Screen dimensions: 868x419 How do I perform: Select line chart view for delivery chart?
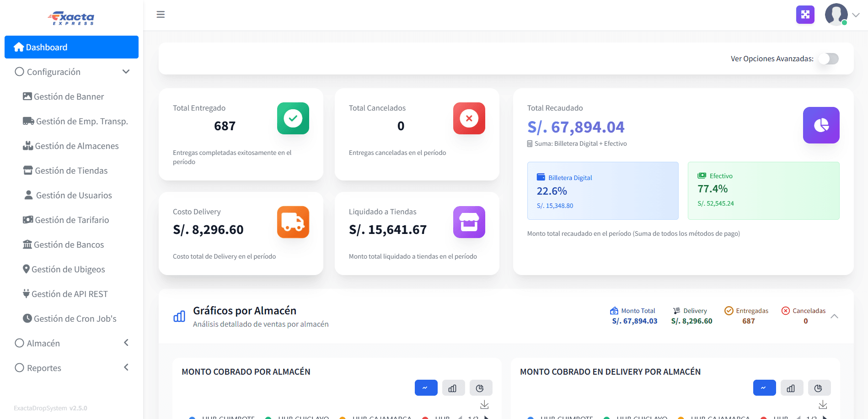(x=764, y=388)
